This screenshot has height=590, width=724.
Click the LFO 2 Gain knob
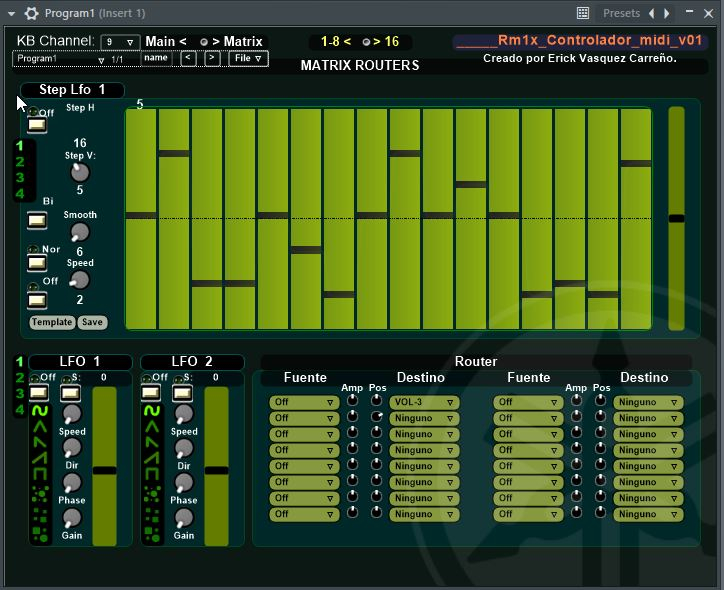[x=183, y=517]
